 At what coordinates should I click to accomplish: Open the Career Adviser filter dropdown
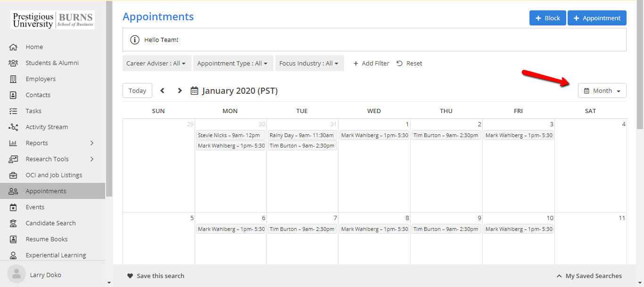[156, 63]
